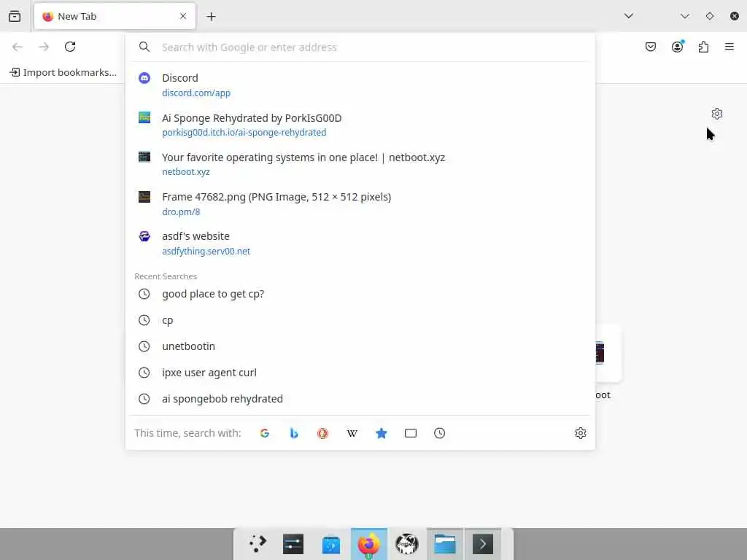Search this time with DuckDuckGo

(323, 433)
